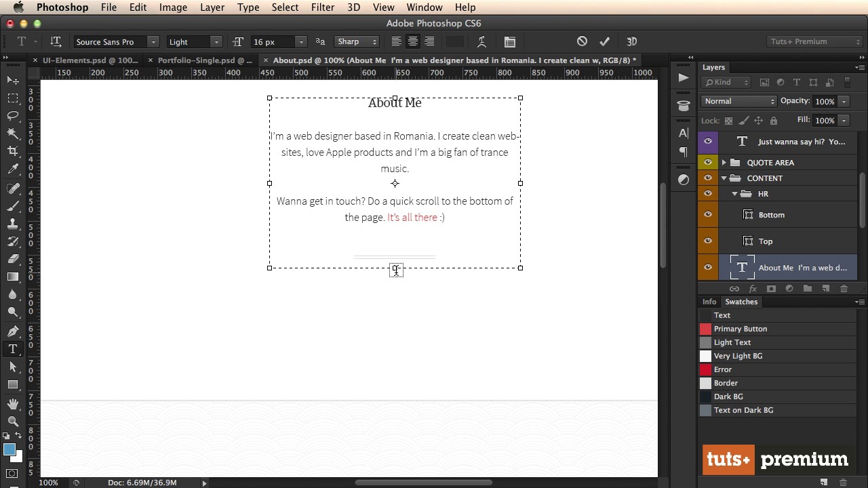Open the Filter menu
Image resolution: width=868 pixels, height=488 pixels.
[322, 7]
